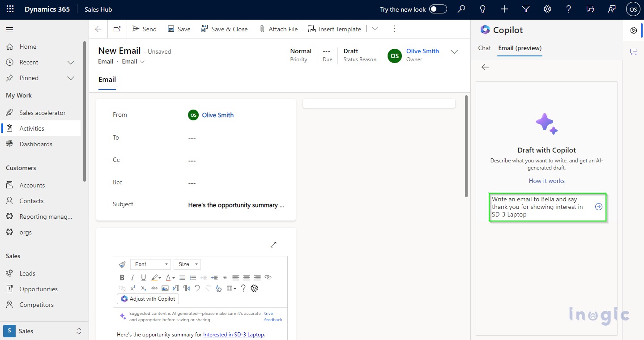Click the copy formatting paintbrush icon

click(122, 264)
